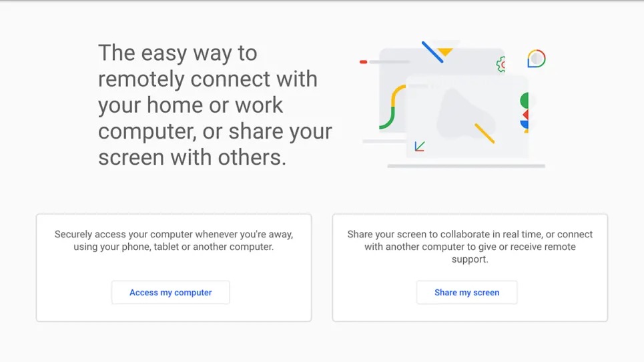Click the multicolored circular bubble icon
Image resolution: width=644 pixels, height=362 pixels.
point(537,59)
